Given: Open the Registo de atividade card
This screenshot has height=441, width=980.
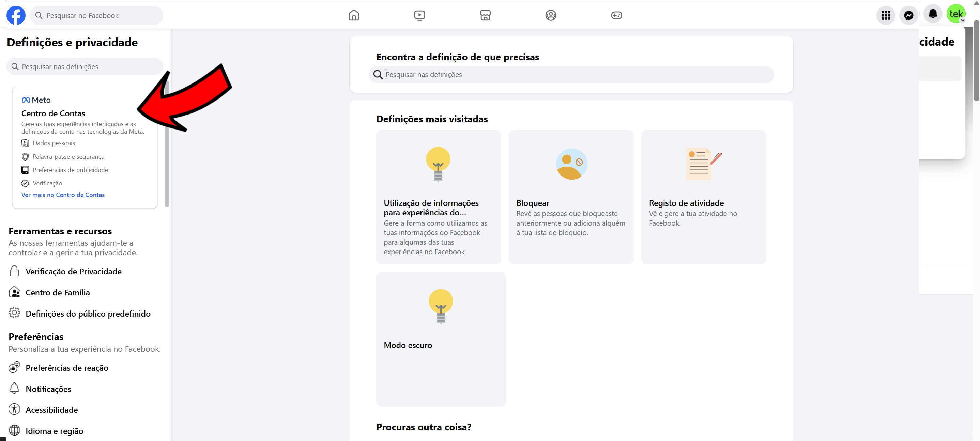Looking at the screenshot, I should tap(703, 197).
